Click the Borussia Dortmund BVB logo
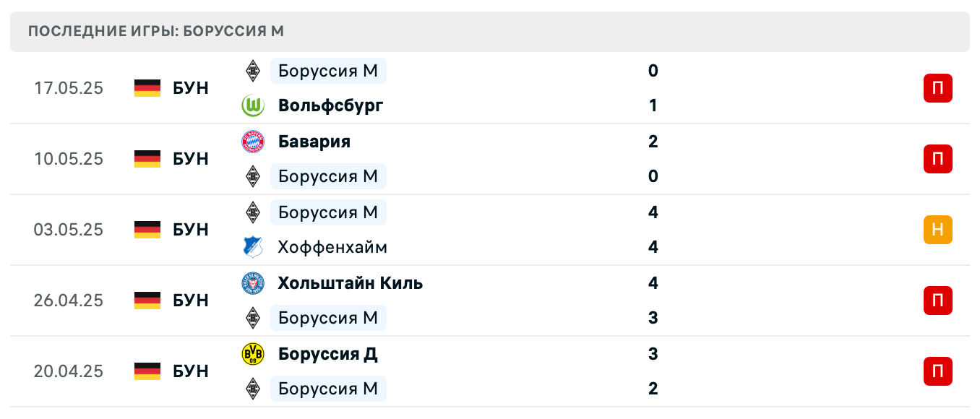 tap(253, 354)
